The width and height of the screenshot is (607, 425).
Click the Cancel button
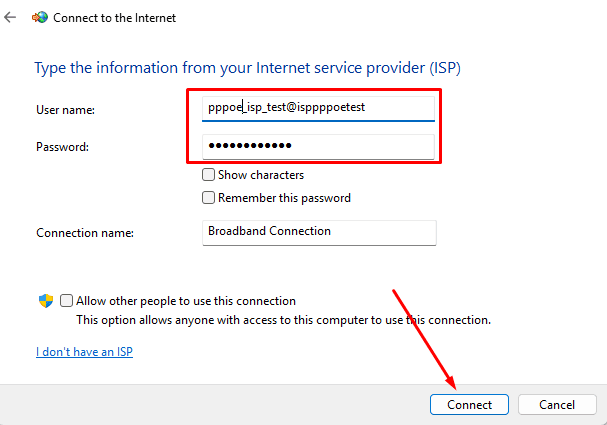click(x=556, y=405)
